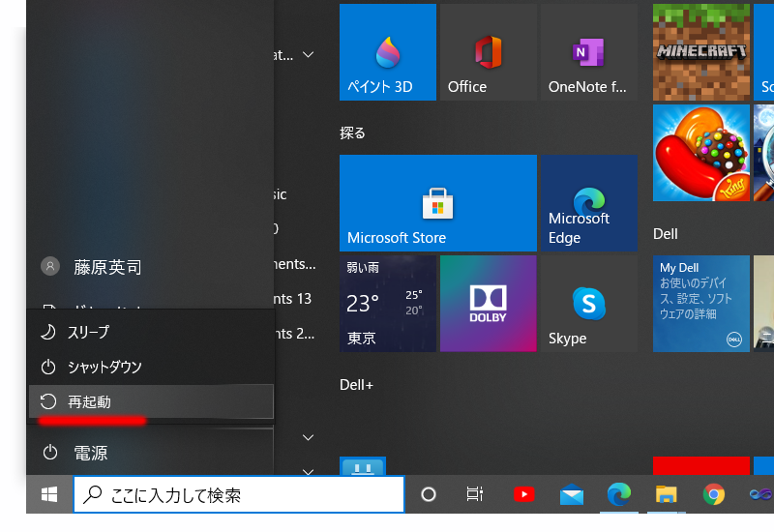Open the red tile under the Dell+ group
The height and width of the screenshot is (532, 774).
(700, 466)
